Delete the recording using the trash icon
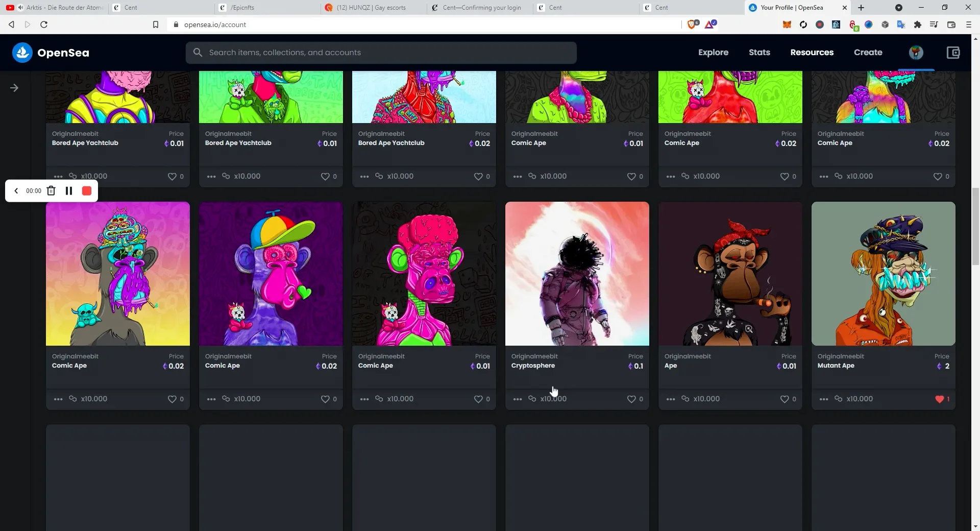This screenshot has height=531, width=980. coord(51,190)
